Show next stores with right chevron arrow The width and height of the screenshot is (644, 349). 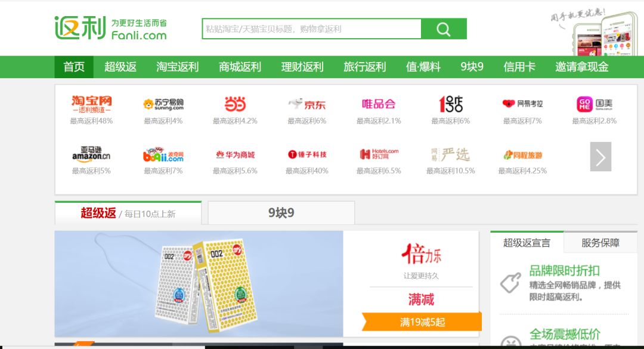(600, 157)
